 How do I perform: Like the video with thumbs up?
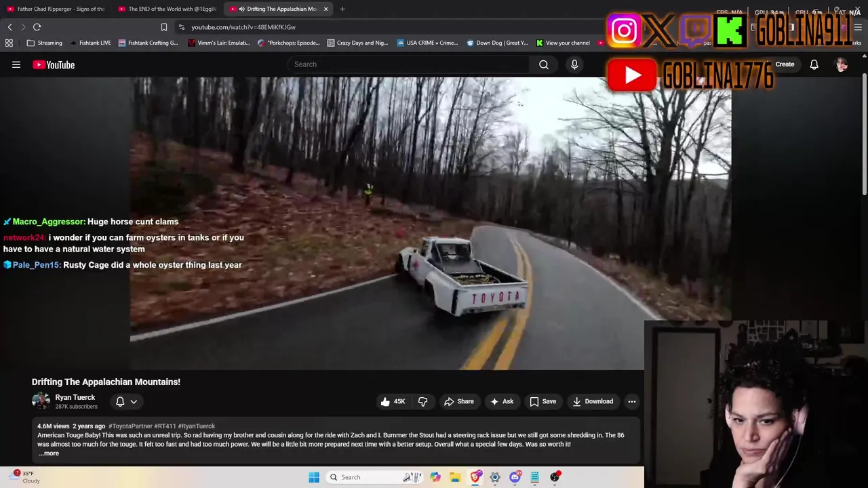[393, 401]
